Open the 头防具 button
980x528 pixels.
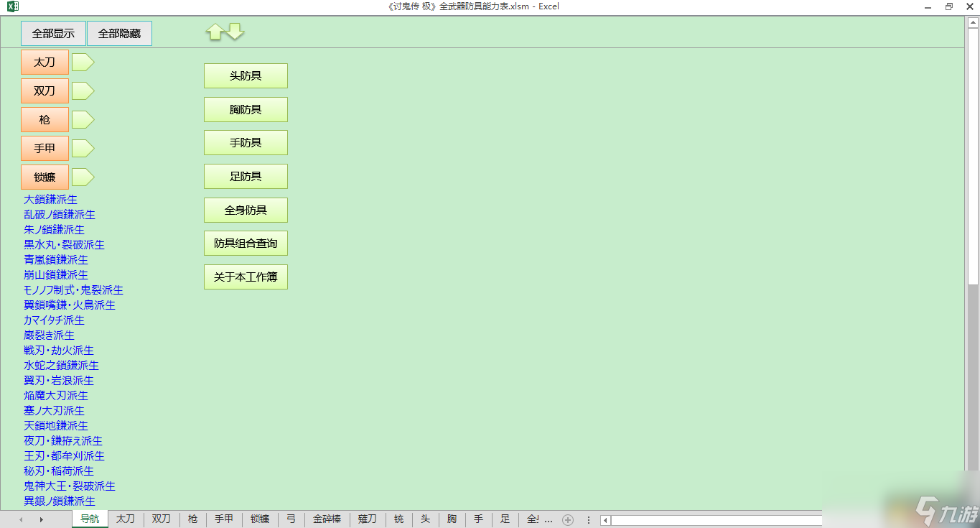[x=246, y=75]
